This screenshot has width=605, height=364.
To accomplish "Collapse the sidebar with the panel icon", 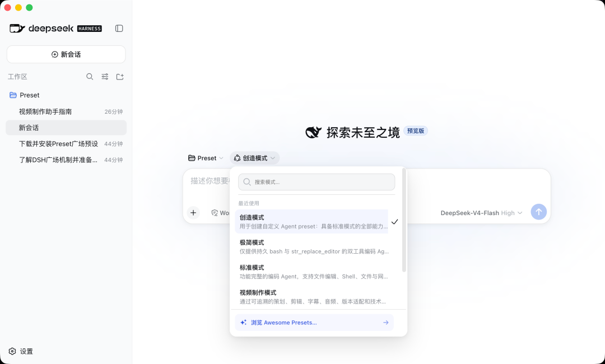I will pyautogui.click(x=119, y=28).
